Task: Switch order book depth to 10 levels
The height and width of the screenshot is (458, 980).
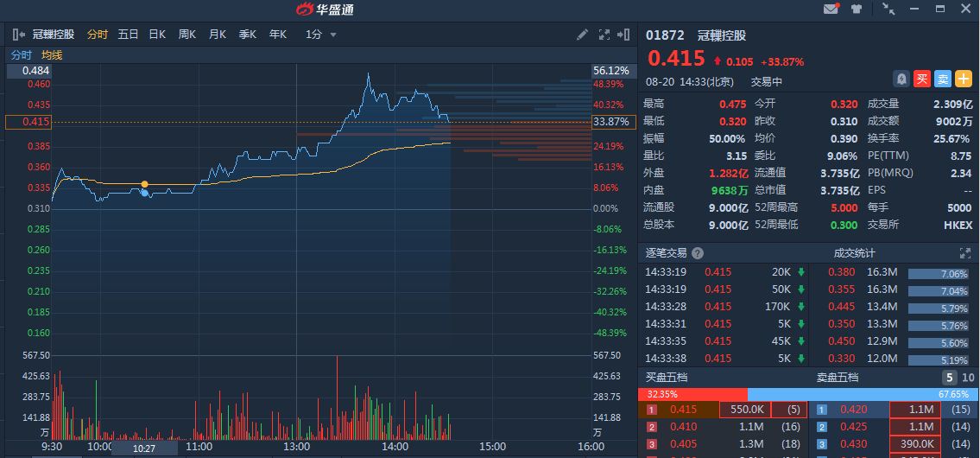Action: pos(968,377)
